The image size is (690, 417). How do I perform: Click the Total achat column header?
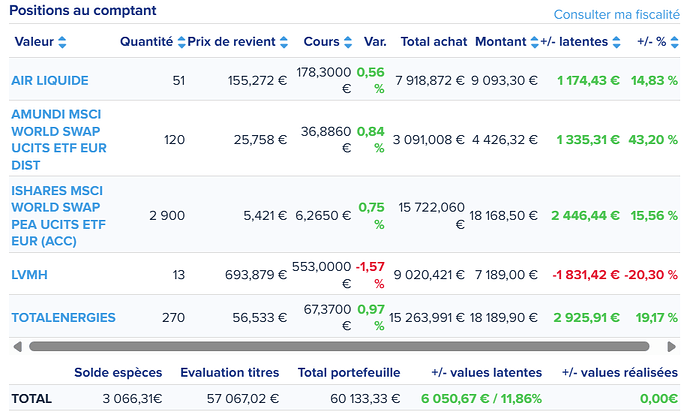[432, 42]
